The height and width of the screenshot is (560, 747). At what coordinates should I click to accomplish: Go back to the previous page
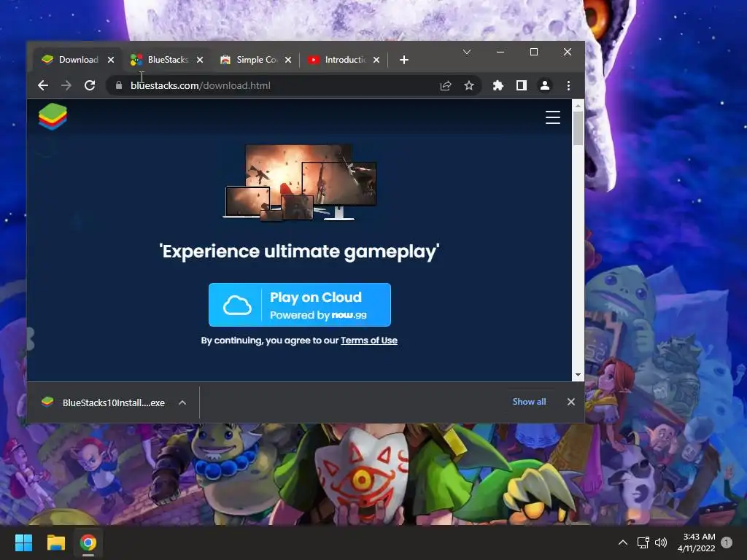(x=43, y=85)
